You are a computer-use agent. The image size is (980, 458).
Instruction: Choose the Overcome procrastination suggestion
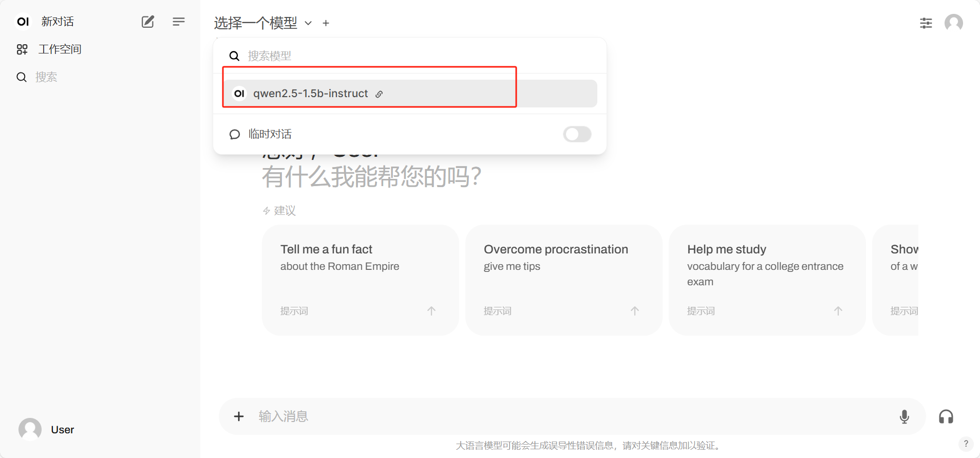point(563,280)
